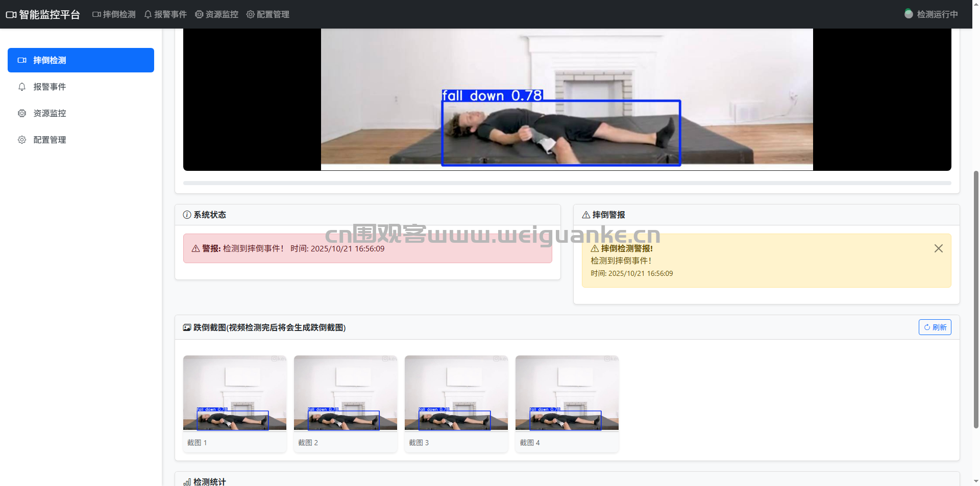The width and height of the screenshot is (980, 486).
Task: Click the video progress bar below the player
Action: click(x=567, y=183)
